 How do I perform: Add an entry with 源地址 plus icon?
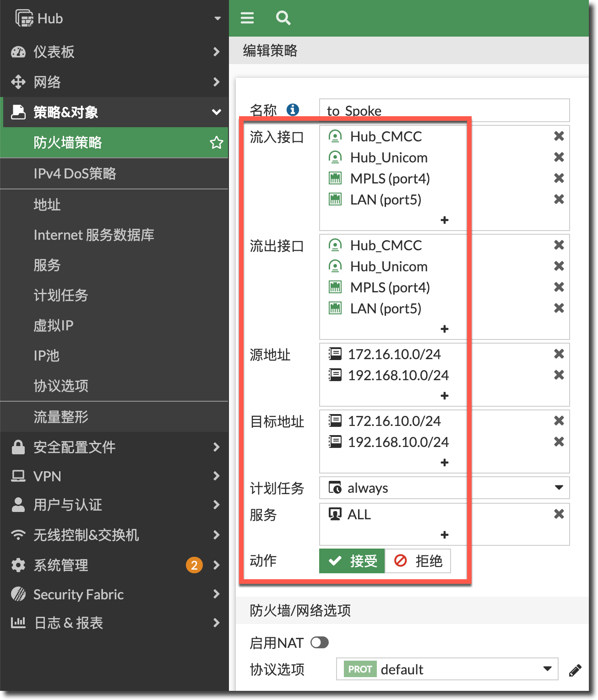pos(444,396)
